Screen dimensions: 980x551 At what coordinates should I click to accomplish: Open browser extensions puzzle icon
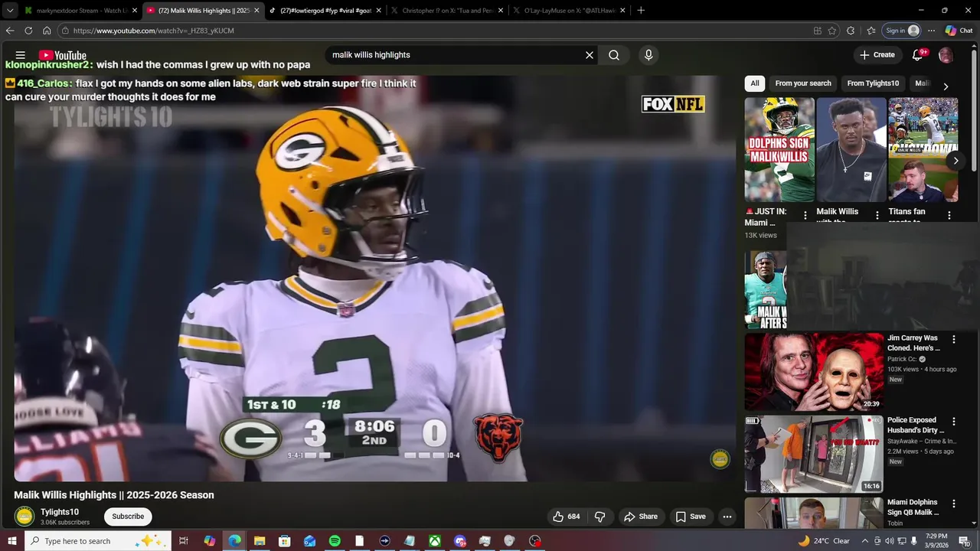851,31
